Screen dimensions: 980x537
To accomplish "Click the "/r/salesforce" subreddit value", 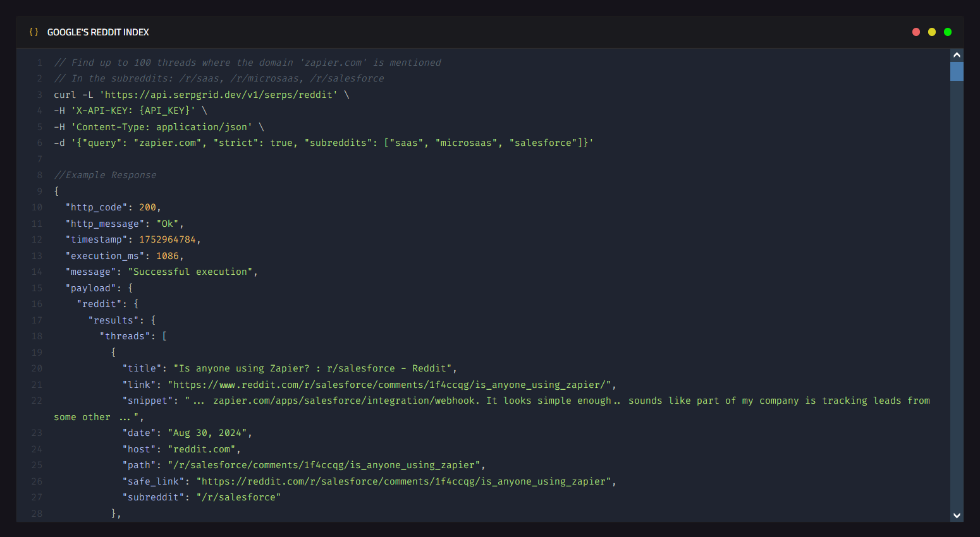I will [238, 497].
